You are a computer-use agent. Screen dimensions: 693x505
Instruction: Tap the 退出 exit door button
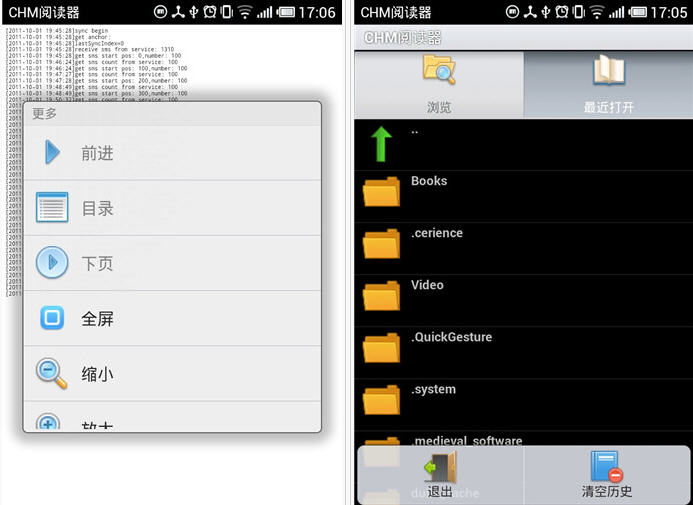pos(440,475)
